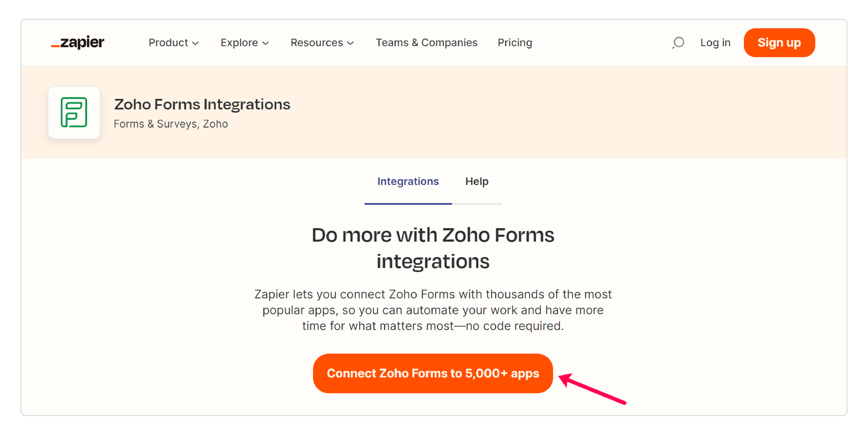Open the Pricing page
This screenshot has height=435, width=868.
click(515, 43)
